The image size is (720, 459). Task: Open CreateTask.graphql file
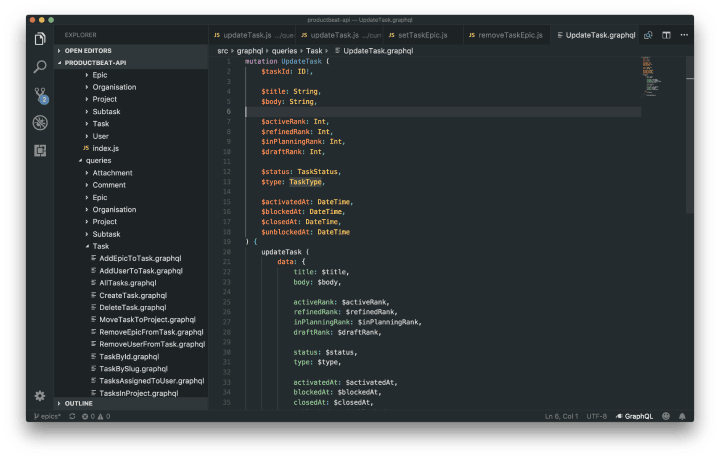pos(131,295)
